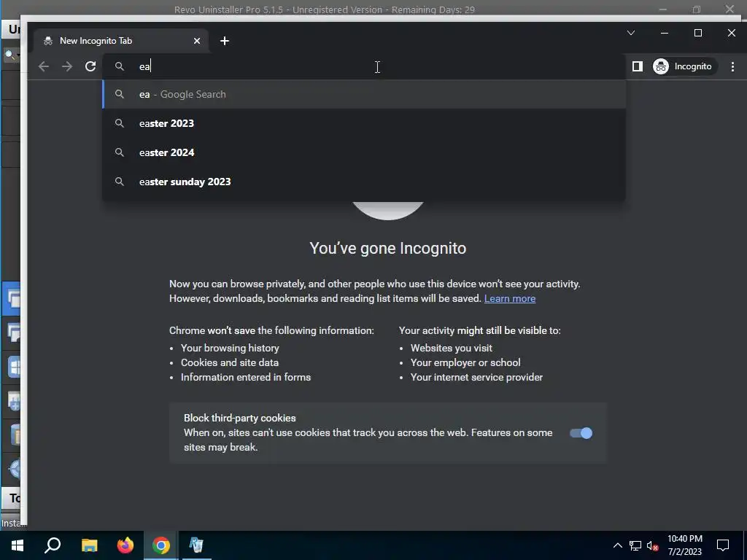Maximize the Chrome incognito window

point(698,33)
